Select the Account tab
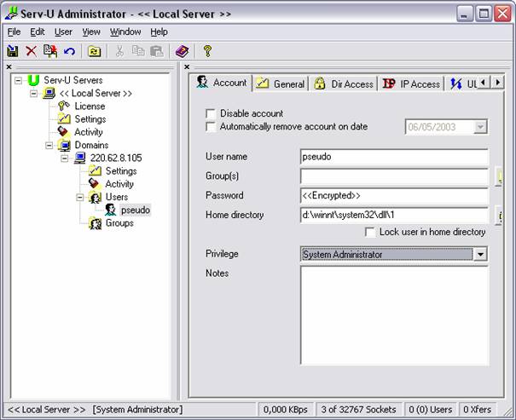This screenshot has width=516, height=420. (x=221, y=83)
